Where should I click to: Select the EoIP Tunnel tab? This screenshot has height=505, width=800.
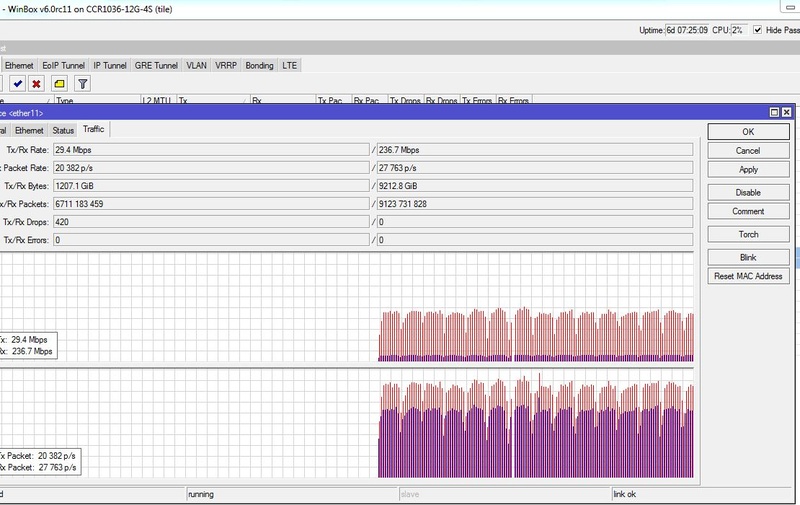tap(63, 65)
